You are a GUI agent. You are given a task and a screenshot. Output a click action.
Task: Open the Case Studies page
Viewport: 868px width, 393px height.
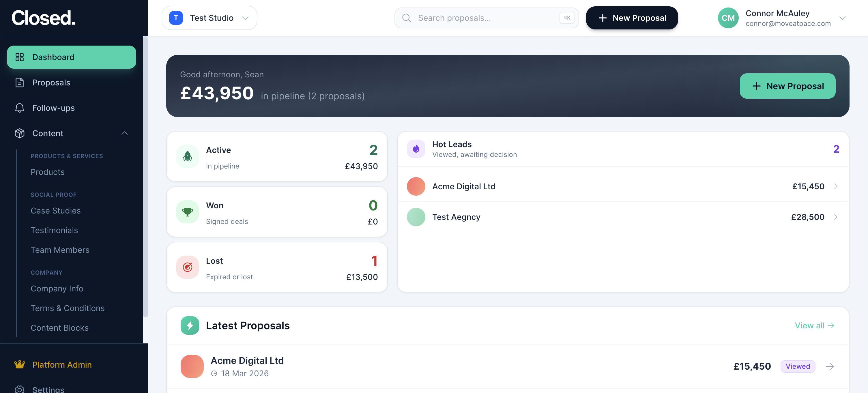[56, 210]
